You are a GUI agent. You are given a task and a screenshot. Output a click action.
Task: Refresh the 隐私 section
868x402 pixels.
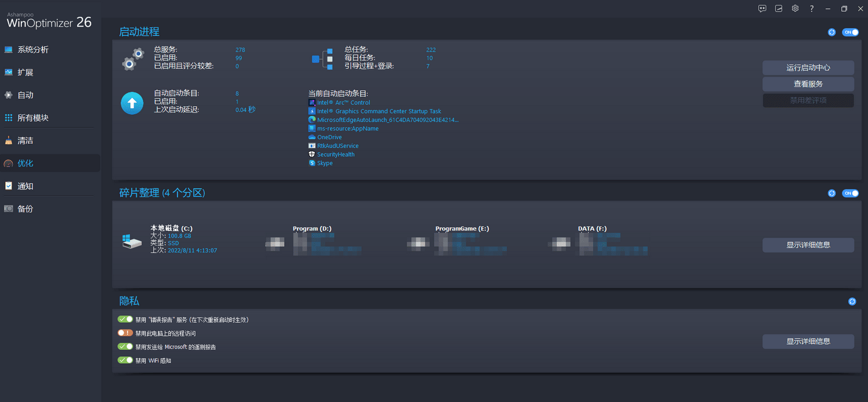(852, 301)
